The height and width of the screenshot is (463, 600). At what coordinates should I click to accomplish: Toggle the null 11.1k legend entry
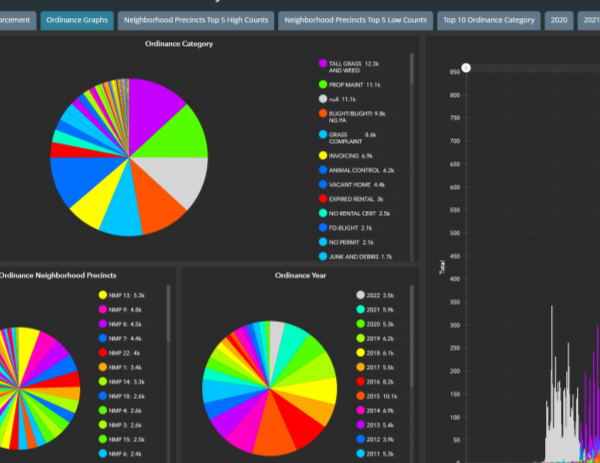pyautogui.click(x=337, y=99)
